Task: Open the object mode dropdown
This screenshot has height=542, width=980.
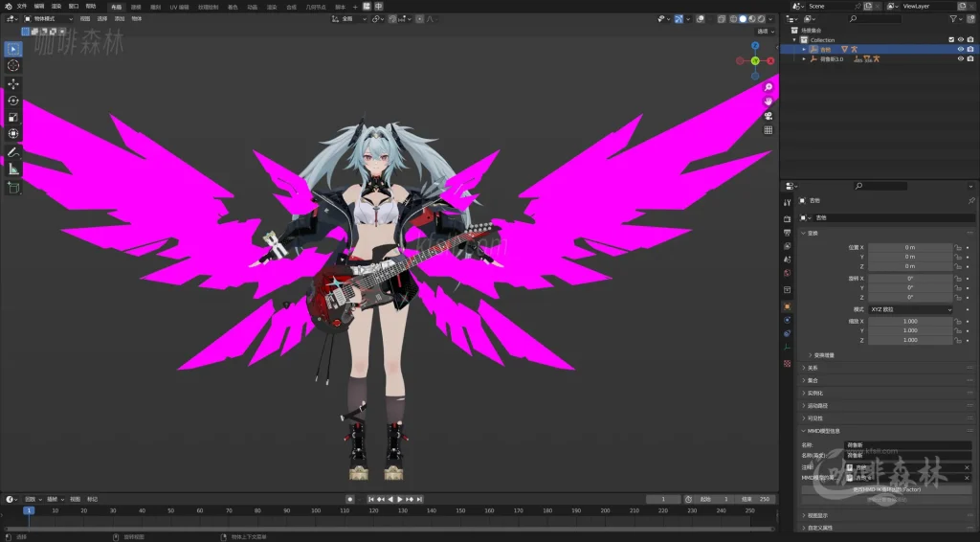Action: pos(48,19)
